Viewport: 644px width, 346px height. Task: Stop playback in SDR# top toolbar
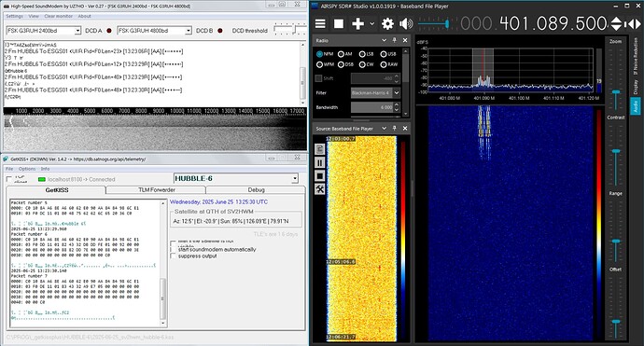point(339,24)
